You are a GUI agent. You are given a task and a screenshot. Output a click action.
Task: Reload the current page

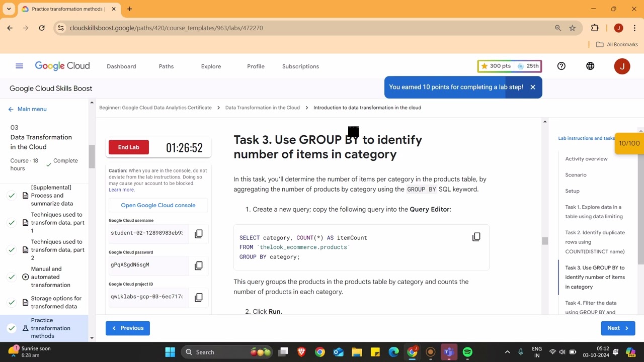click(x=42, y=28)
